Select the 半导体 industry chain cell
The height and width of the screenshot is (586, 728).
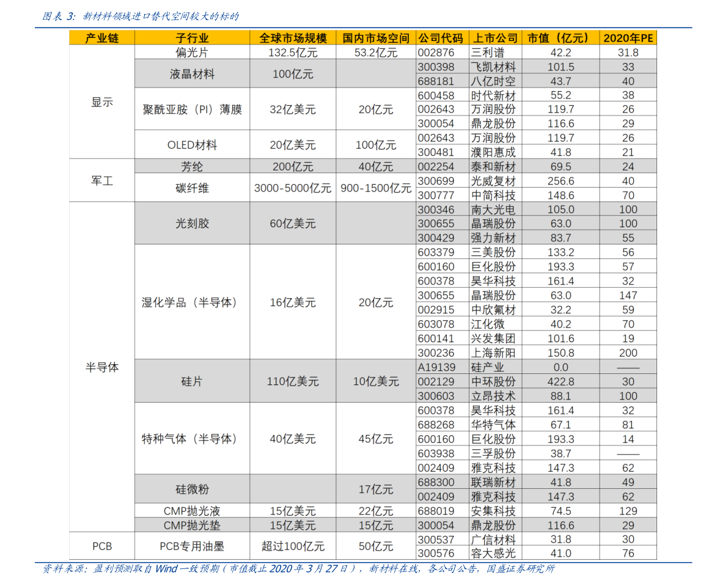[x=101, y=367]
